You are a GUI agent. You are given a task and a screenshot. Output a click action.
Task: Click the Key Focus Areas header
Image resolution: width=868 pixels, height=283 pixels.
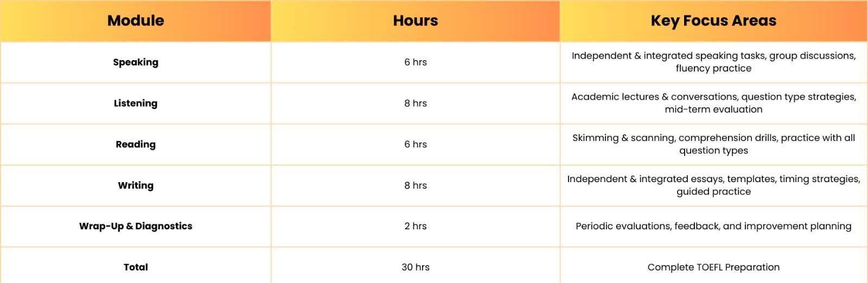click(713, 21)
